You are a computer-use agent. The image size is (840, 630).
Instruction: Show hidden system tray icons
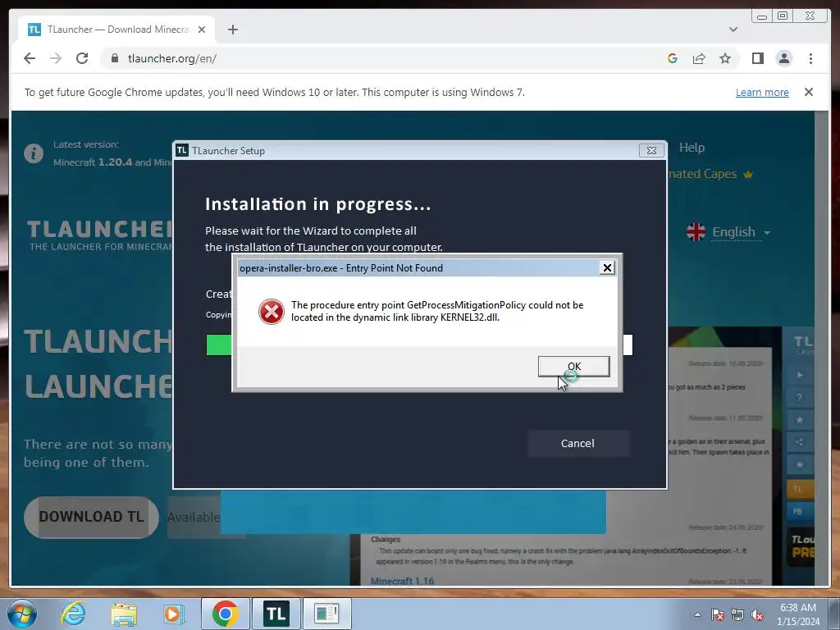click(x=697, y=614)
